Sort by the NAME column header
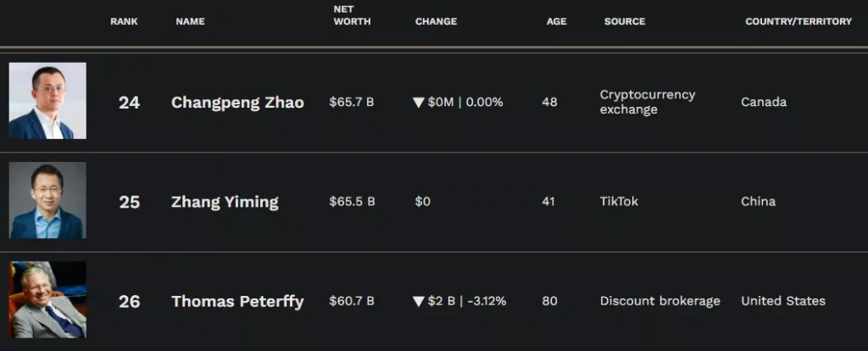868x351 pixels. tap(191, 21)
